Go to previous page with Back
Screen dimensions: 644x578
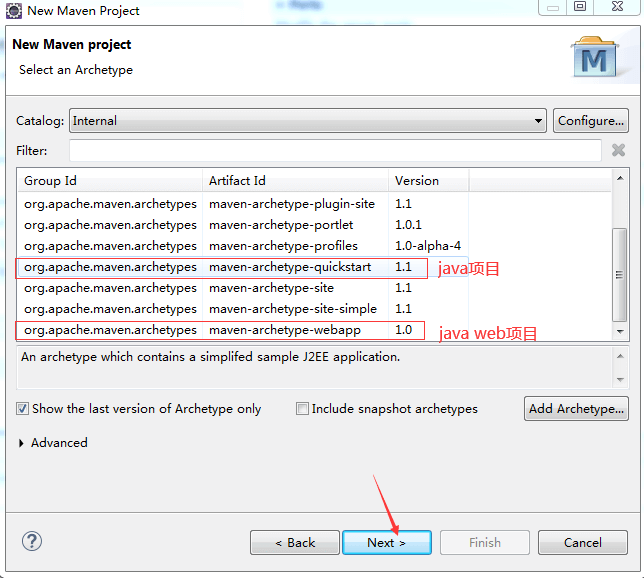295,543
